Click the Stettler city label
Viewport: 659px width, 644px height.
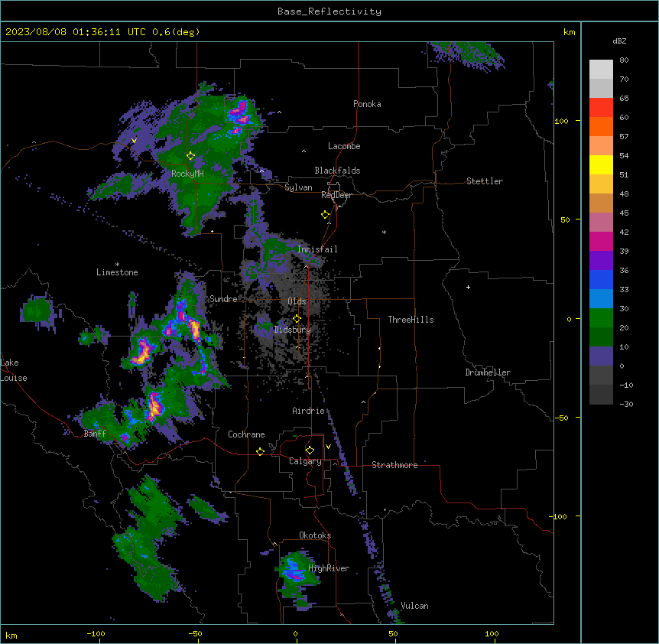pyautogui.click(x=484, y=181)
